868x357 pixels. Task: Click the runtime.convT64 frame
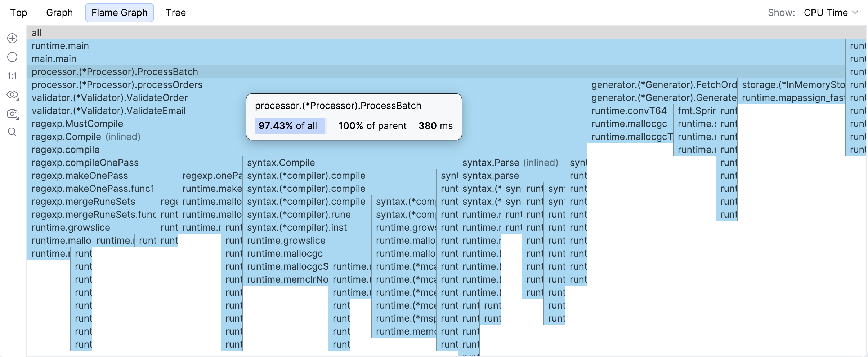pos(630,111)
